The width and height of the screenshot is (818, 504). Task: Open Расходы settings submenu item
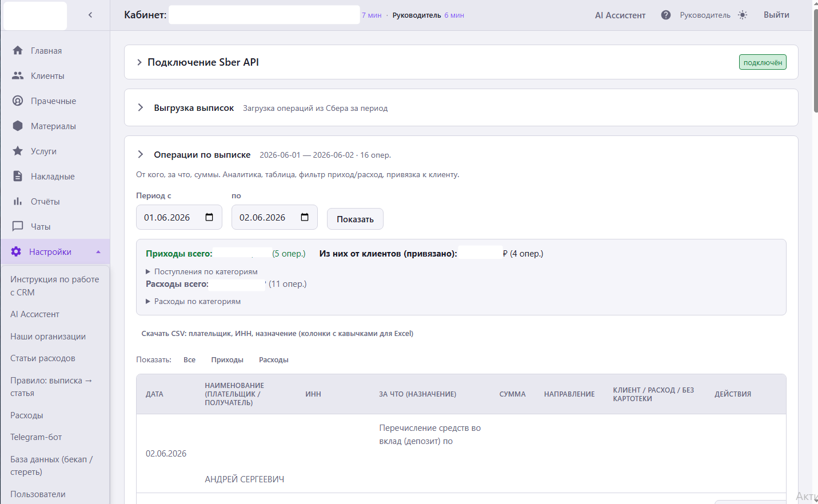point(27,415)
